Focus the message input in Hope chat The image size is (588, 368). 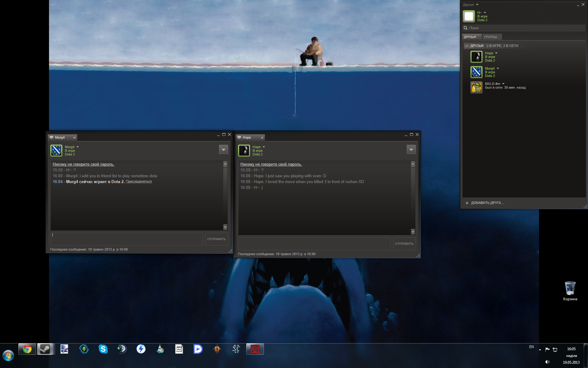(x=314, y=244)
